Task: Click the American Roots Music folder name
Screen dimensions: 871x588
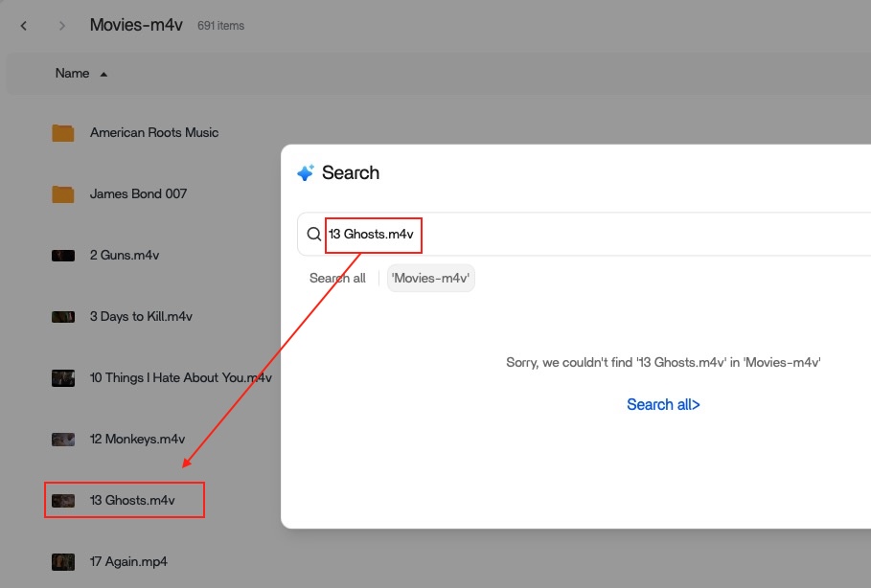Action: click(x=154, y=132)
